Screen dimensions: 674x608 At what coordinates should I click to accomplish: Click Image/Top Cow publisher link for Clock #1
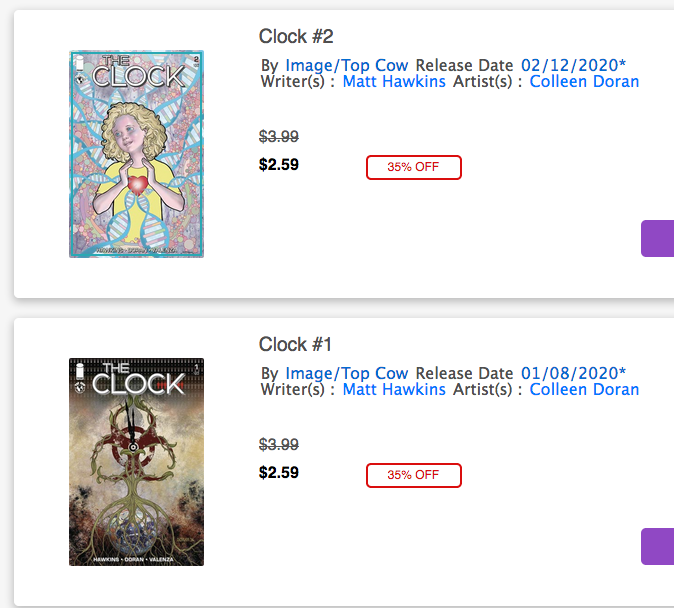(347, 373)
